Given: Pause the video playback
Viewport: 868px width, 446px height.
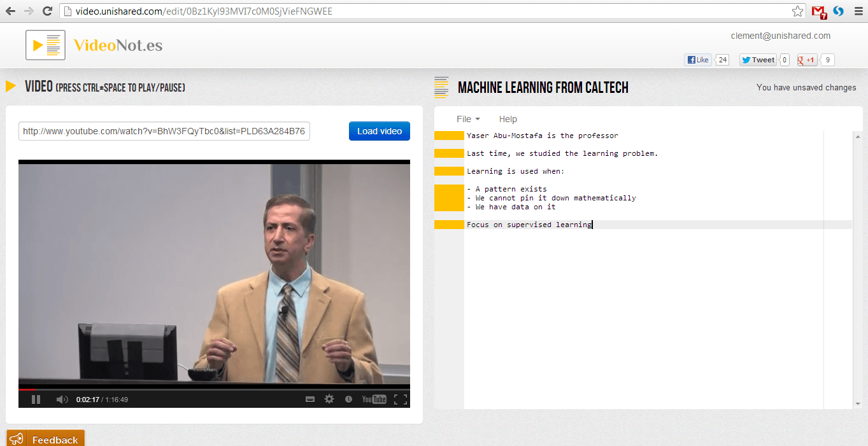Looking at the screenshot, I should coord(36,400).
